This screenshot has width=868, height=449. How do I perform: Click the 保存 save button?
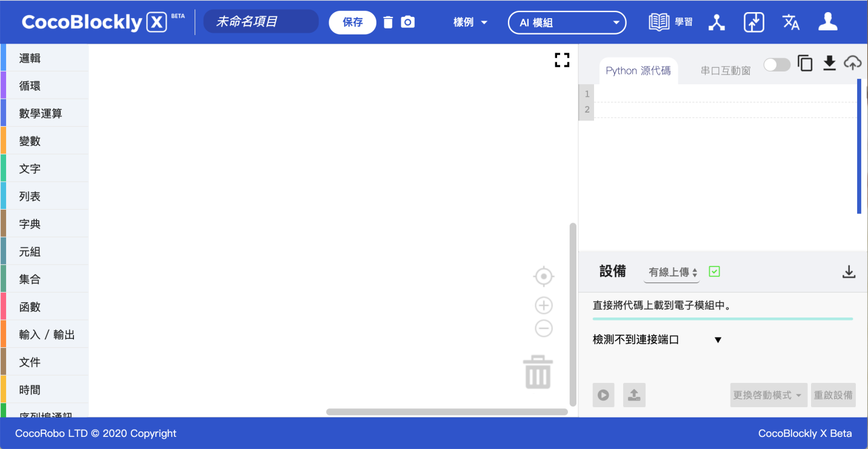coord(353,22)
